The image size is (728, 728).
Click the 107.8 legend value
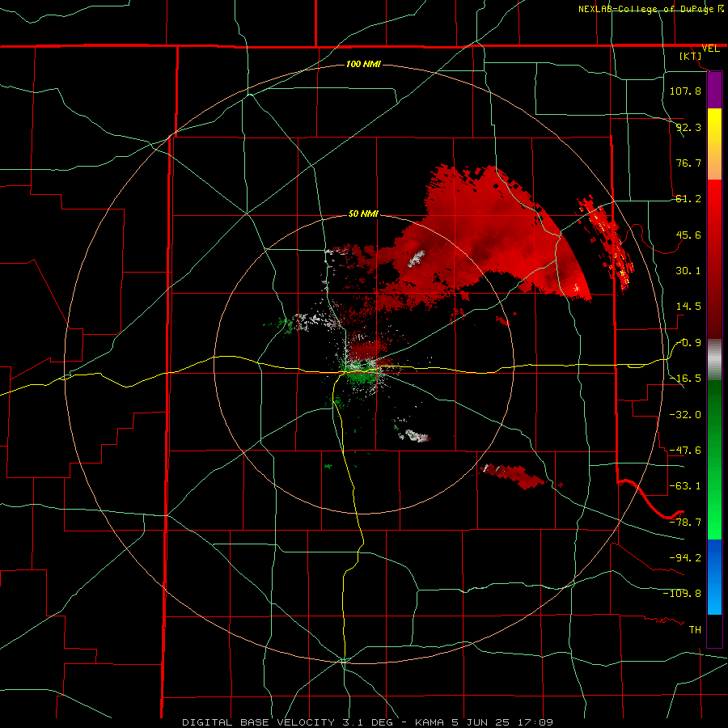685,91
